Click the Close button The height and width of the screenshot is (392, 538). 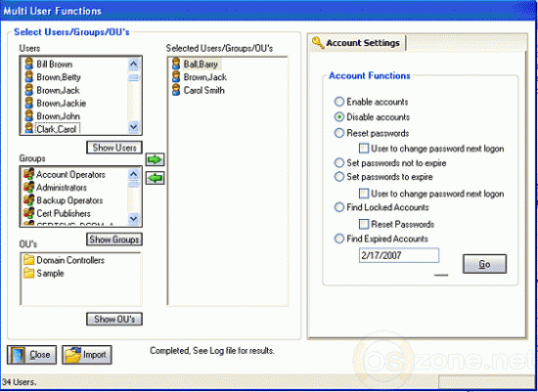click(x=32, y=355)
